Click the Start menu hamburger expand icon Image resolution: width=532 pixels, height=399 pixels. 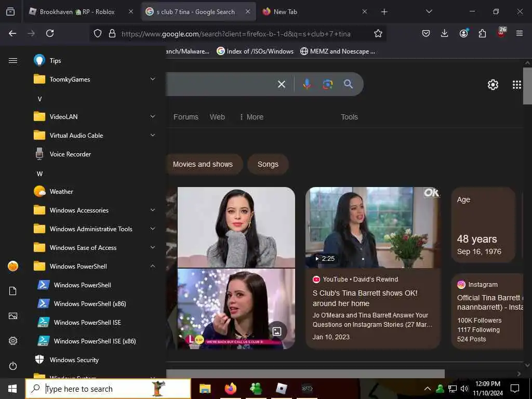coord(13,60)
